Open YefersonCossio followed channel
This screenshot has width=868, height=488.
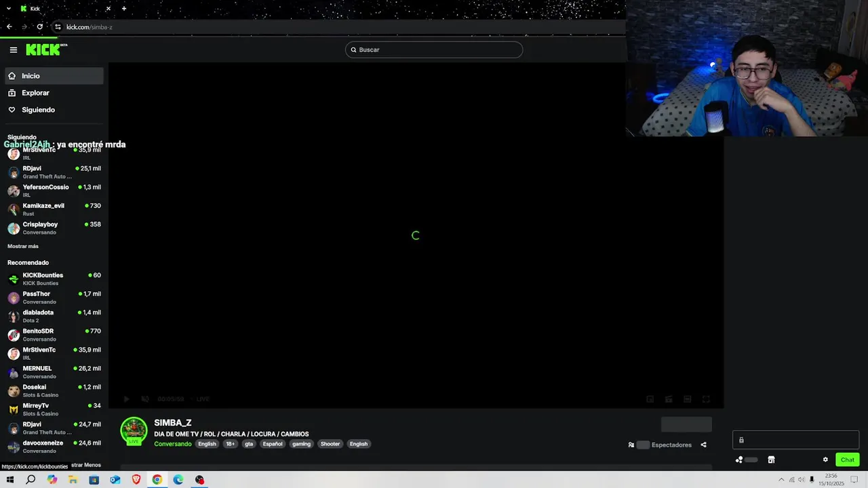54,190
